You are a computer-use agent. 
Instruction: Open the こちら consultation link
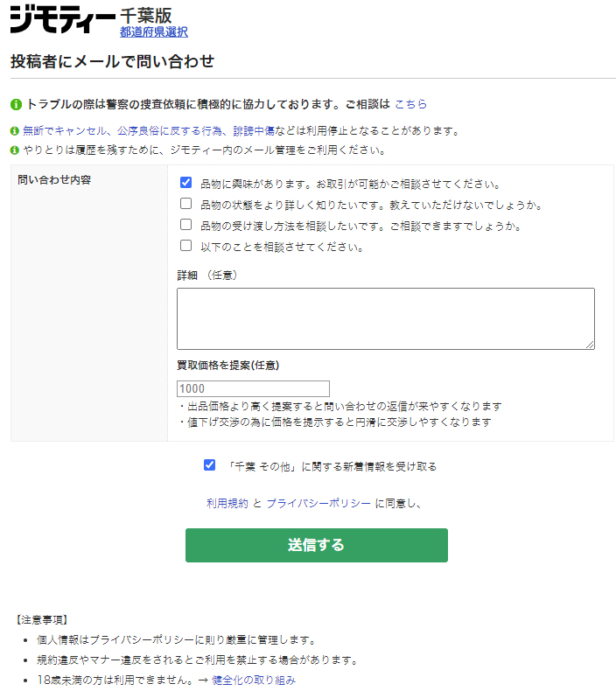(410, 104)
